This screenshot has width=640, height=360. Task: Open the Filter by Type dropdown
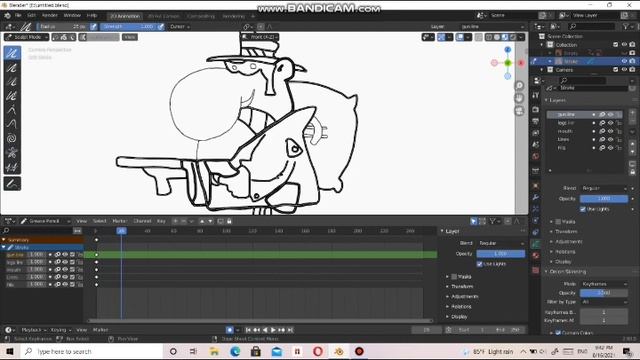604,302
